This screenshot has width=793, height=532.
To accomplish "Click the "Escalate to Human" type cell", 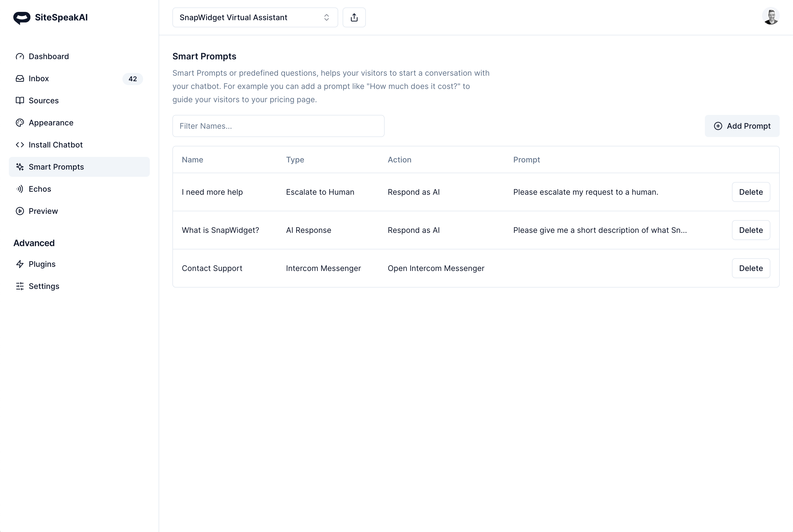I will (x=320, y=192).
